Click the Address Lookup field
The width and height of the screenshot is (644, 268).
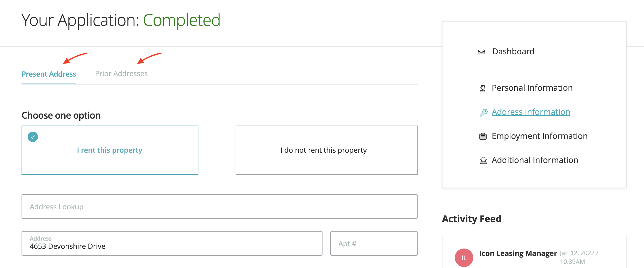click(x=219, y=207)
